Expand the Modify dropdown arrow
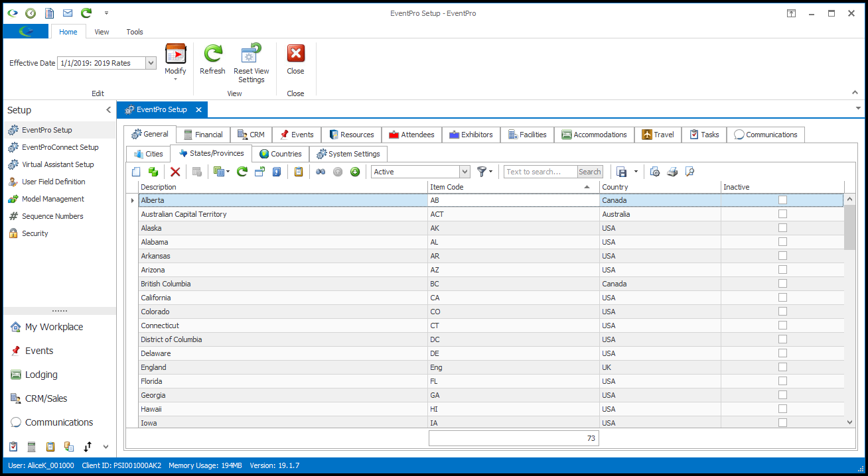This screenshot has width=868, height=476. [176, 80]
